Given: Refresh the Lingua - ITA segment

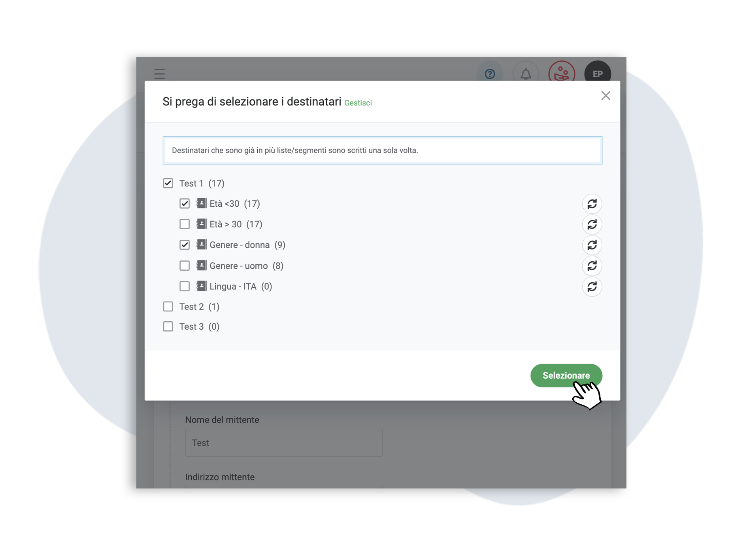Looking at the screenshot, I should click(x=592, y=287).
